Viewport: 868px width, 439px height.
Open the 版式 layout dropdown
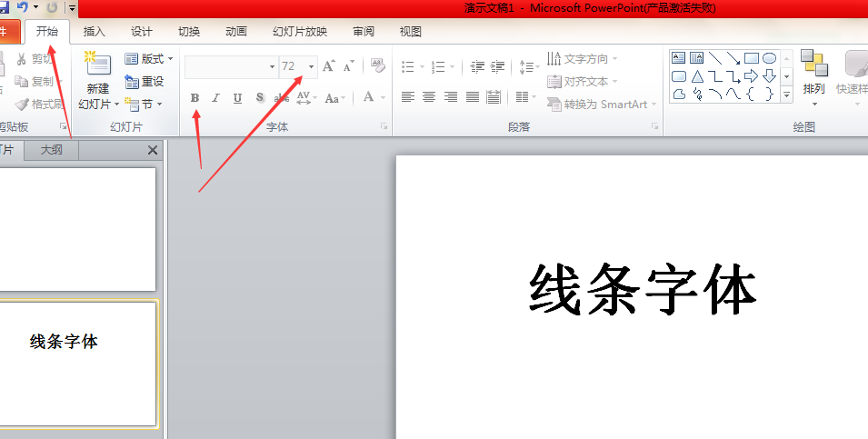(x=149, y=58)
